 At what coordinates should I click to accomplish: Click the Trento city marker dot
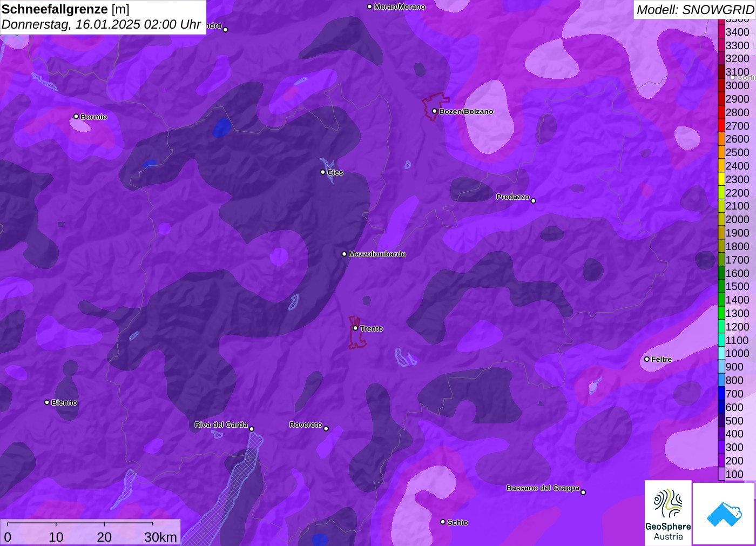pos(355,328)
